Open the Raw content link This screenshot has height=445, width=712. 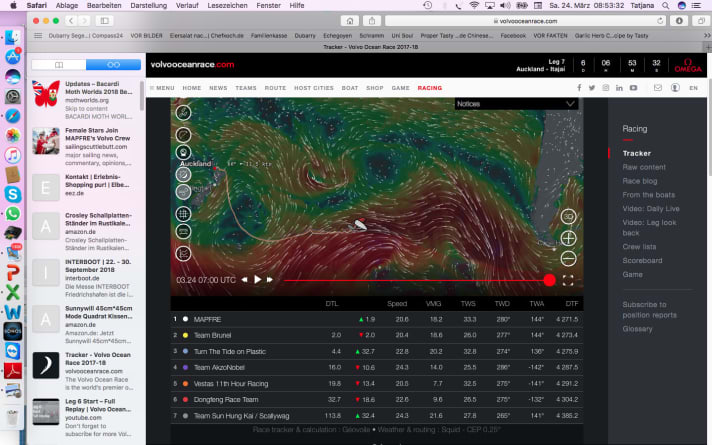(644, 167)
